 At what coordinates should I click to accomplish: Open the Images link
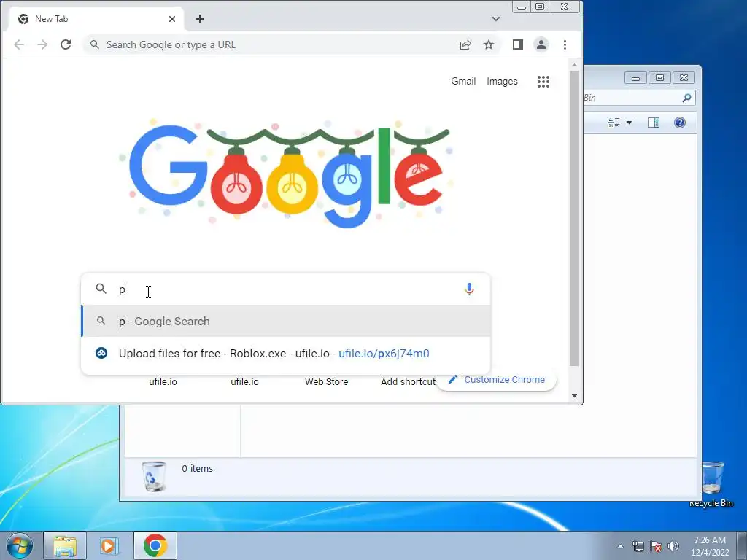tap(502, 82)
